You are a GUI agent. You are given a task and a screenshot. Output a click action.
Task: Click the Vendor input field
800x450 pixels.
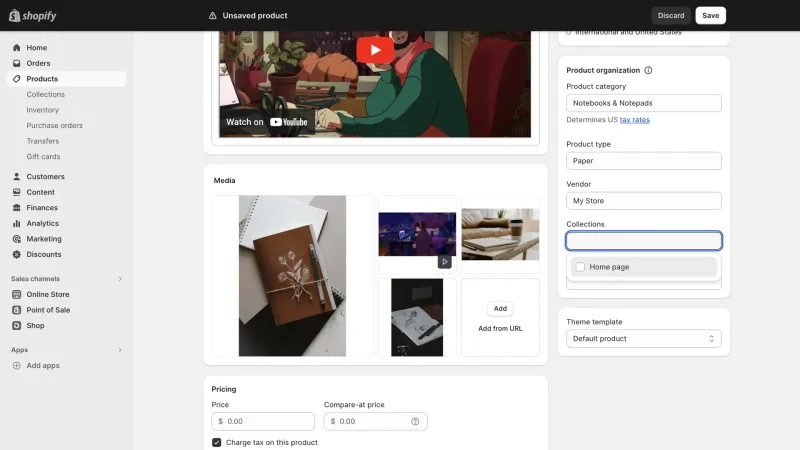[x=643, y=201]
